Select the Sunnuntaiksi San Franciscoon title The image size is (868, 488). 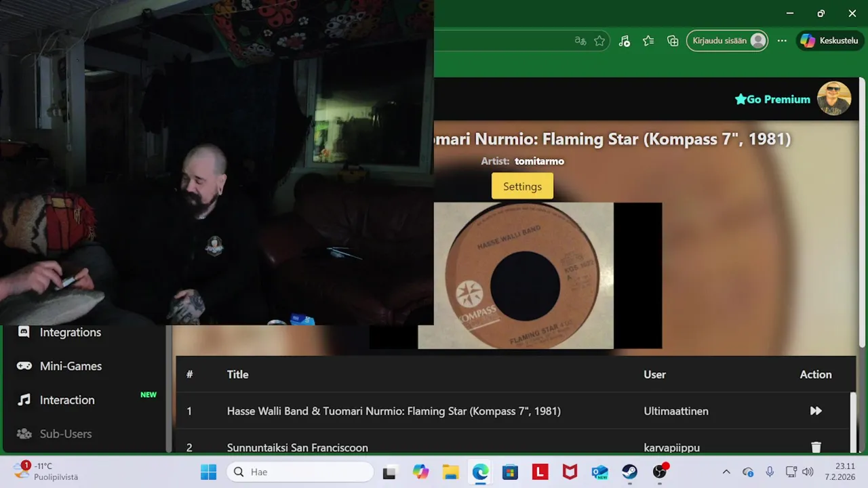click(x=298, y=447)
